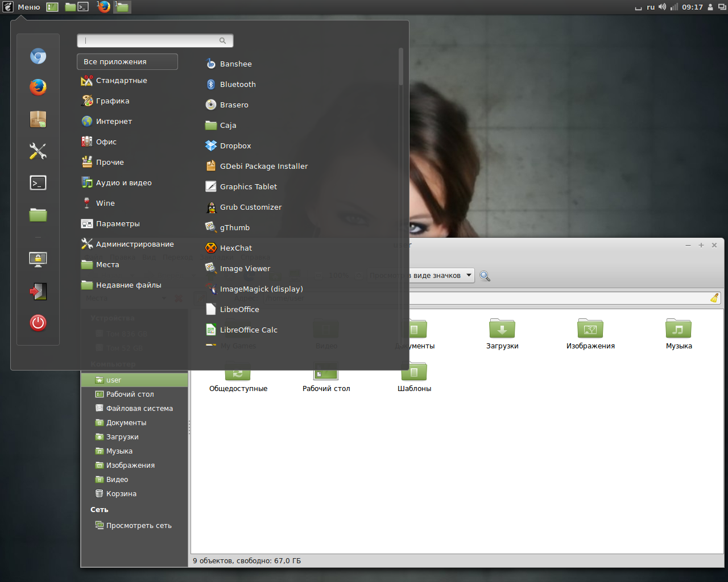
Task: Open the Шаблоны folder in Caja
Action: [x=414, y=377]
